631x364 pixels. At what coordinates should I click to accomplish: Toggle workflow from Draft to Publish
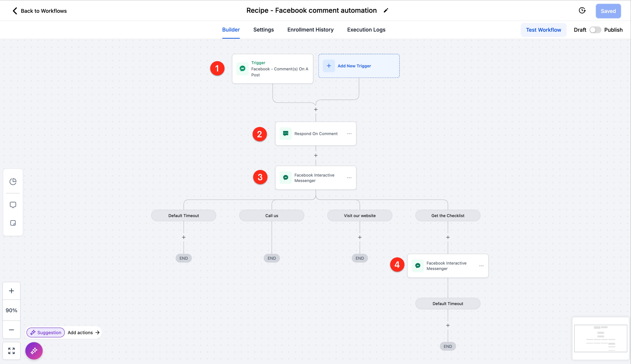(x=595, y=30)
